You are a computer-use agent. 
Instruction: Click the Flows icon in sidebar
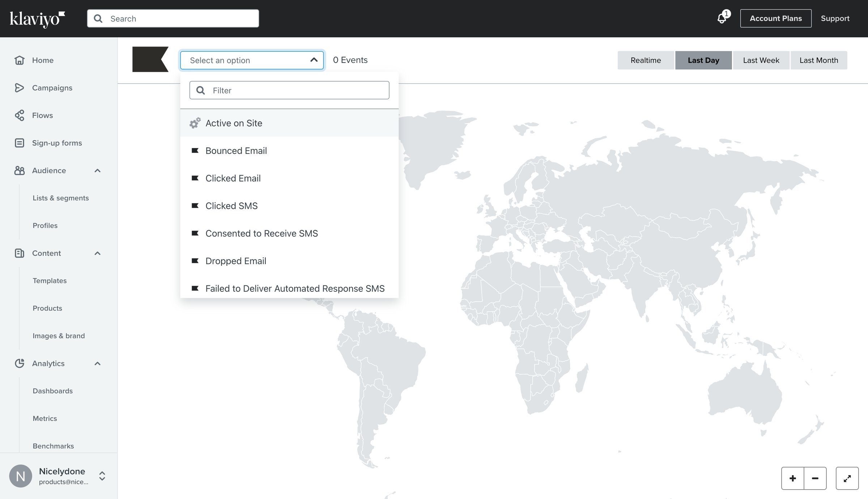pyautogui.click(x=20, y=115)
